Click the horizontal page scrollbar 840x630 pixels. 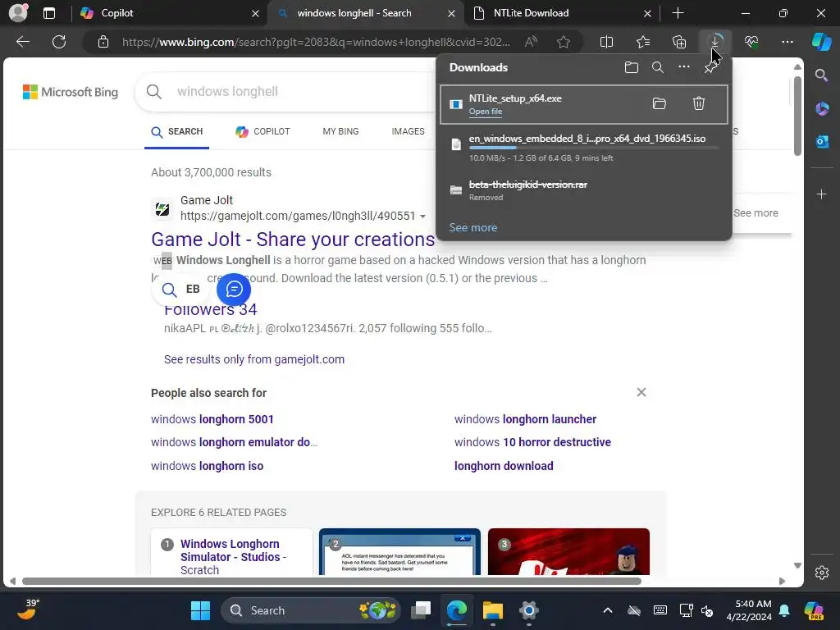(x=331, y=582)
